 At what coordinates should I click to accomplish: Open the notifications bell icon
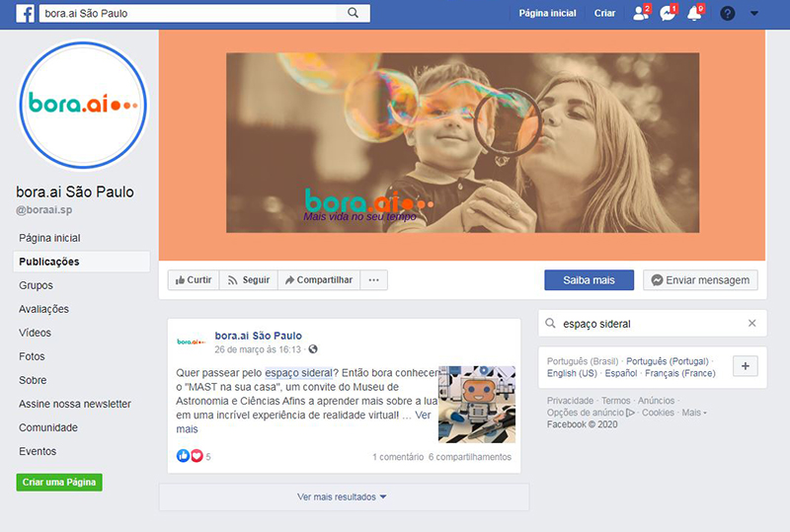(695, 13)
